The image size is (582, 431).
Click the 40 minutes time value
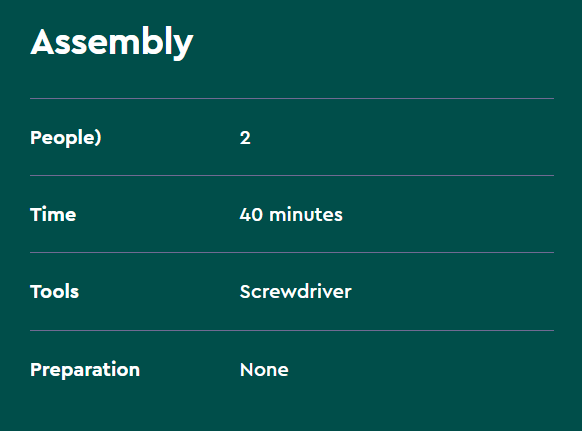pos(291,215)
